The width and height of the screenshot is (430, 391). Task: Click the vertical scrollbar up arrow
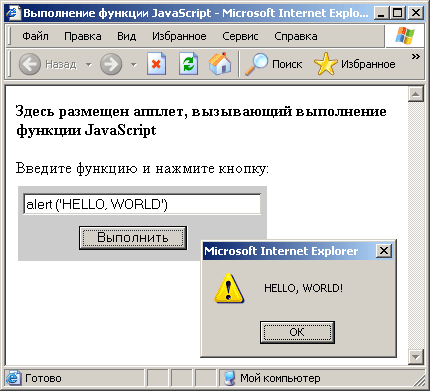[x=416, y=94]
